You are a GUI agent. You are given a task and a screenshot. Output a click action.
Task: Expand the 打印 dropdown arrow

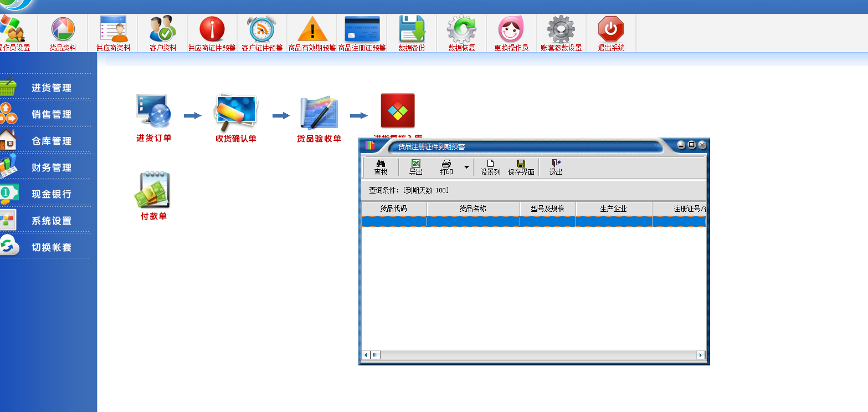[466, 166]
